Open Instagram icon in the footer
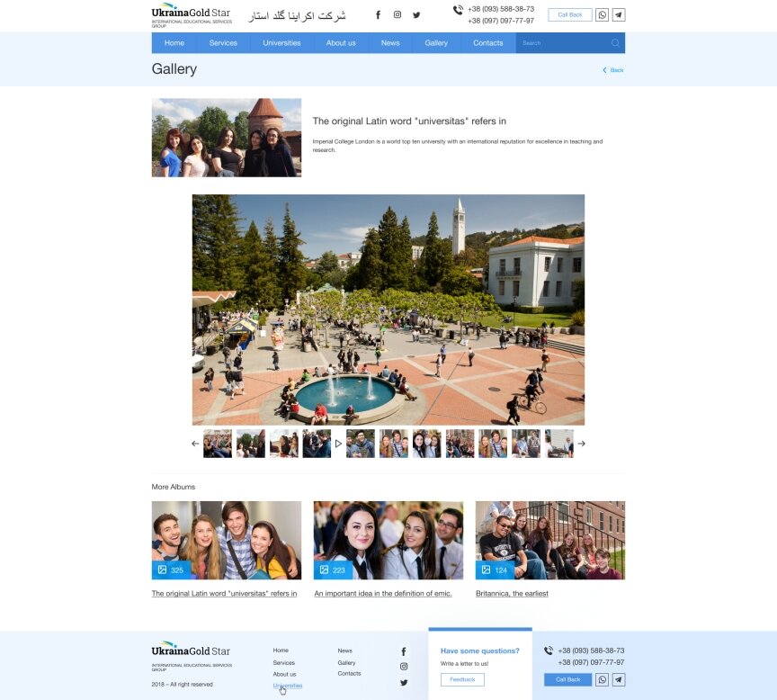Screen dimensions: 777x700 [x=404, y=667]
